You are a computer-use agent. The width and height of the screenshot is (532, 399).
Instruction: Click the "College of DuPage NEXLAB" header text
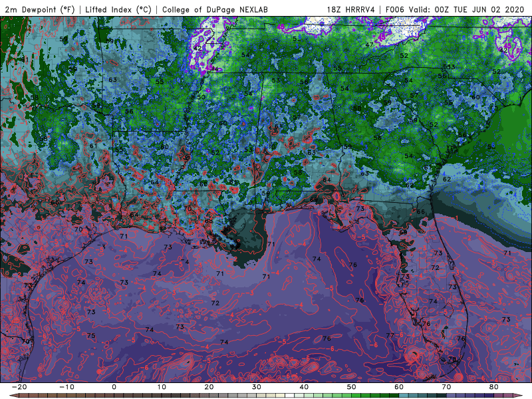[x=215, y=10]
